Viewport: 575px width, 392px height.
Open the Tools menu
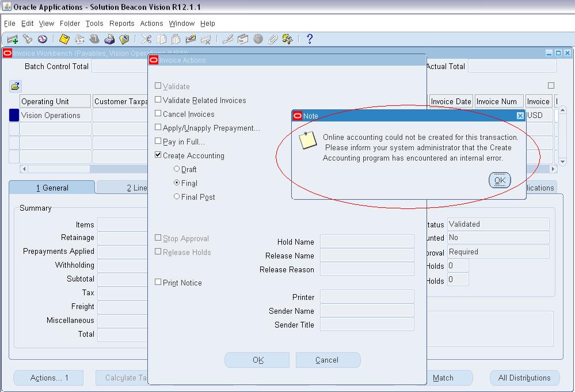94,24
